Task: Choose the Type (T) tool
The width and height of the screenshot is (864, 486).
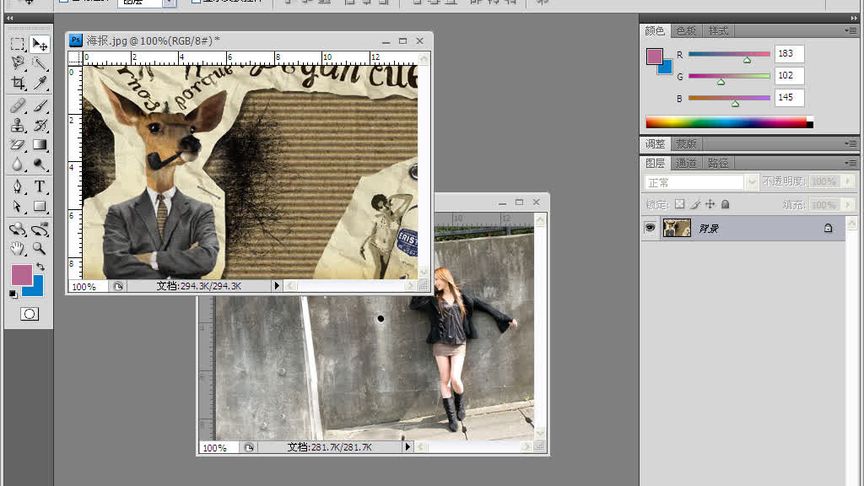Action: (x=40, y=186)
